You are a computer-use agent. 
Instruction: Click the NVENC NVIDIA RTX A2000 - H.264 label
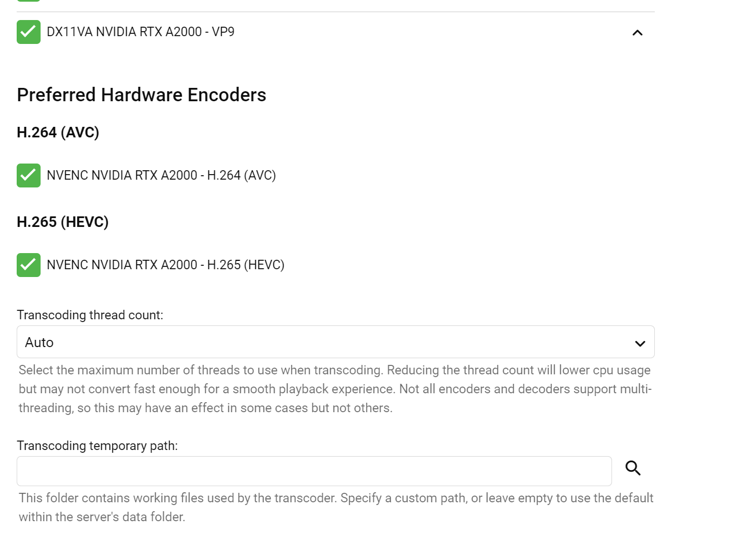pos(161,175)
